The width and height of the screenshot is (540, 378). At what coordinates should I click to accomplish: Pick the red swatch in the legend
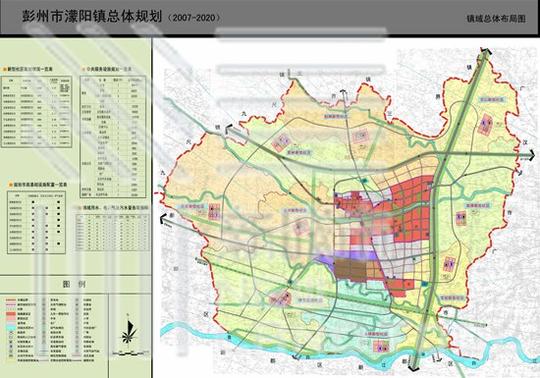[x=11, y=314]
